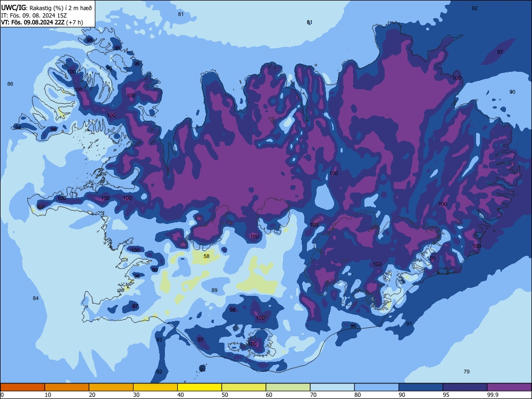The image size is (532, 399).
Task: Click the 'VT: Fös. 09.08.2024 22Z (+7 h)' line
Action: point(42,22)
